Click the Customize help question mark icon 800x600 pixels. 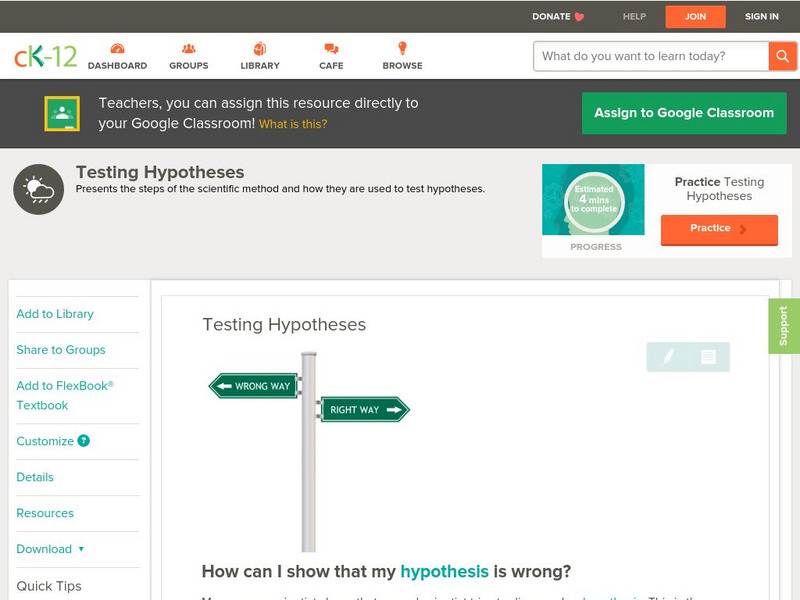click(x=84, y=441)
